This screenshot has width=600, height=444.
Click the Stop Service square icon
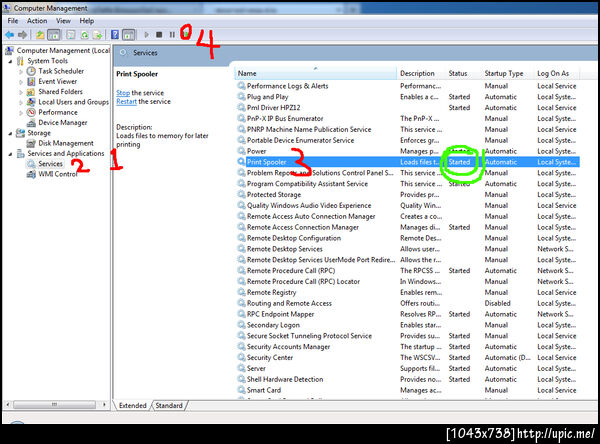pyautogui.click(x=159, y=35)
